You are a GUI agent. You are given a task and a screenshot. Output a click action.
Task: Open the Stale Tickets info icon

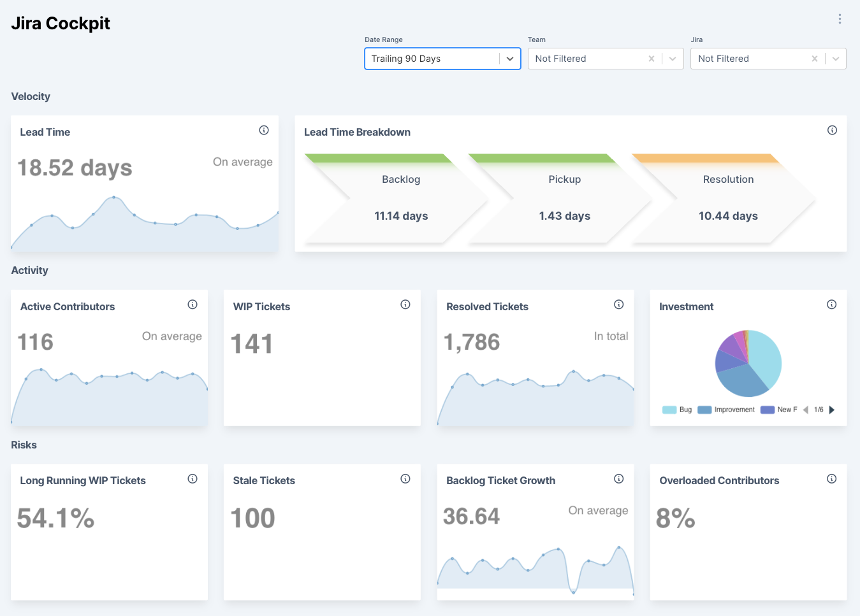[x=405, y=478]
